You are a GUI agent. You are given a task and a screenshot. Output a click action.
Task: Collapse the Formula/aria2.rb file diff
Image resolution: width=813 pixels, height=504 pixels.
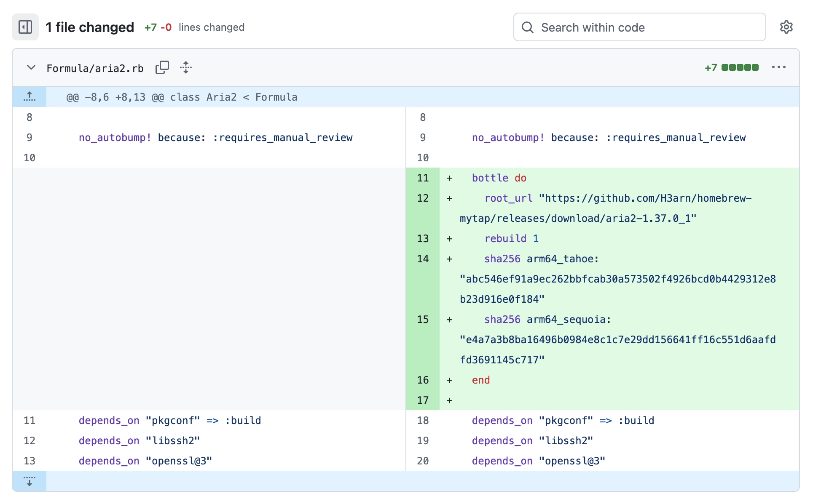(x=31, y=67)
